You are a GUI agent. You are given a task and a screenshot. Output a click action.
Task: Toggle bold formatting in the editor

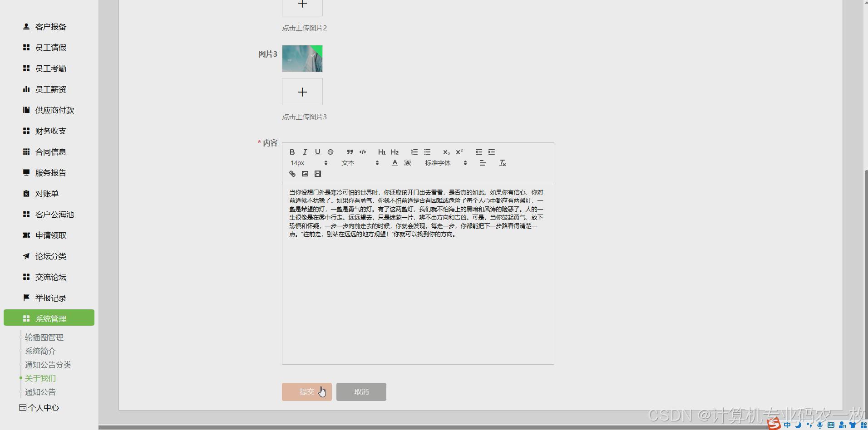coord(292,152)
